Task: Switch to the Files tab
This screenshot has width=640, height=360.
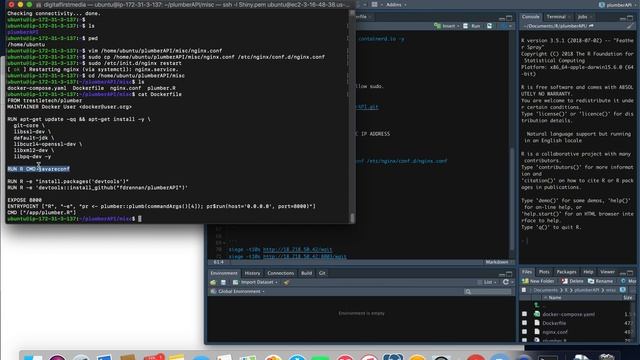Action: point(527,272)
